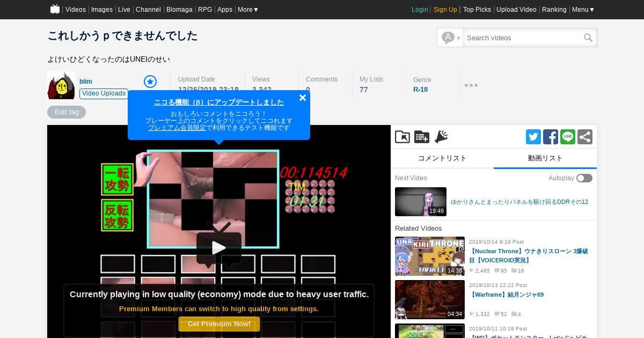Open uploader biim's profile name link
Image resolution: width=644 pixels, height=338 pixels.
pyautogui.click(x=86, y=82)
